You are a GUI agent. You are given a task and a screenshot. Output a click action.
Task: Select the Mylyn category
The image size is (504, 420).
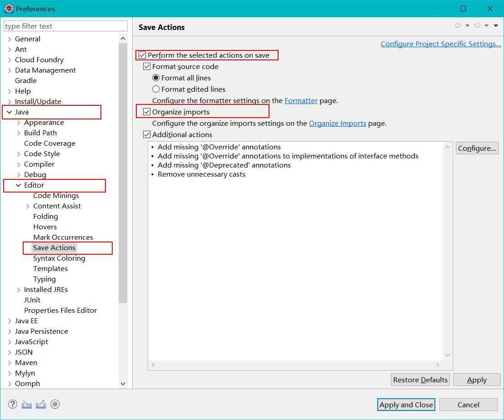pyautogui.click(x=25, y=373)
